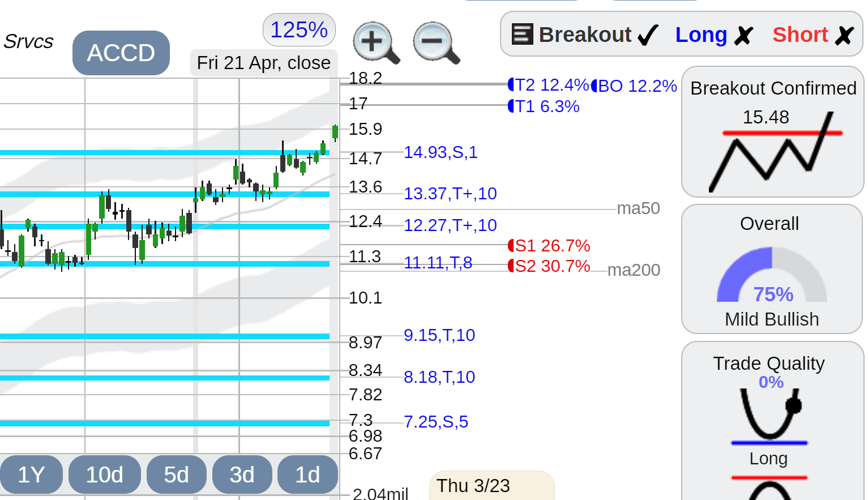The image size is (868, 500).
Task: Click the Srvcs sector label
Action: pos(28,41)
